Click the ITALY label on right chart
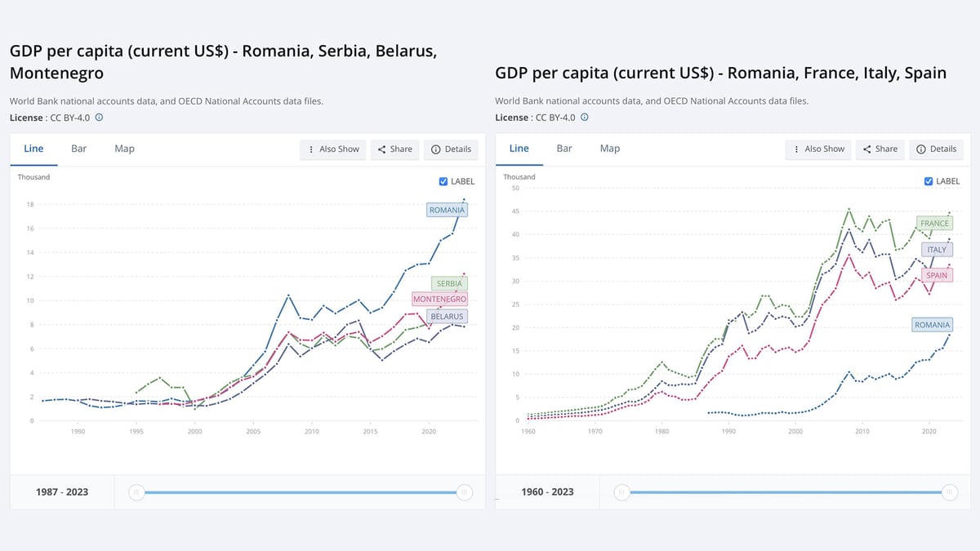Image resolution: width=980 pixels, height=551 pixels. pos(936,249)
